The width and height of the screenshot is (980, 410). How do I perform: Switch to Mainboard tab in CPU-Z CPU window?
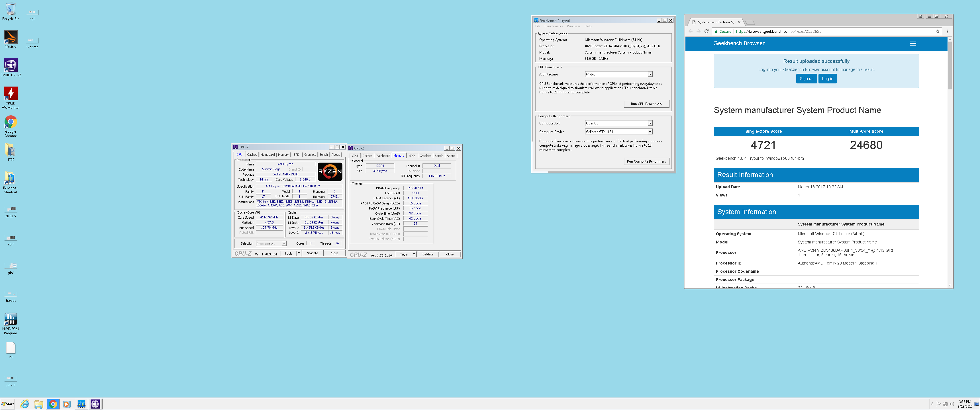click(x=268, y=154)
